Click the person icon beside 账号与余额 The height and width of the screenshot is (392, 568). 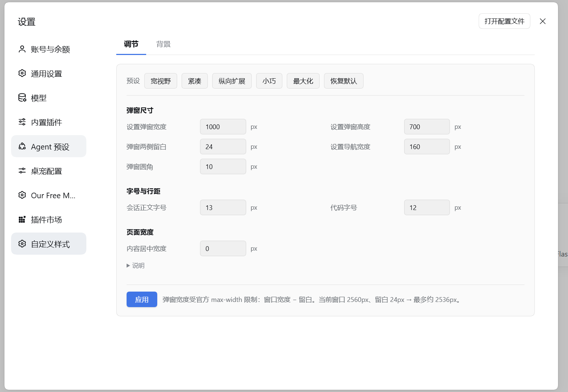(22, 49)
